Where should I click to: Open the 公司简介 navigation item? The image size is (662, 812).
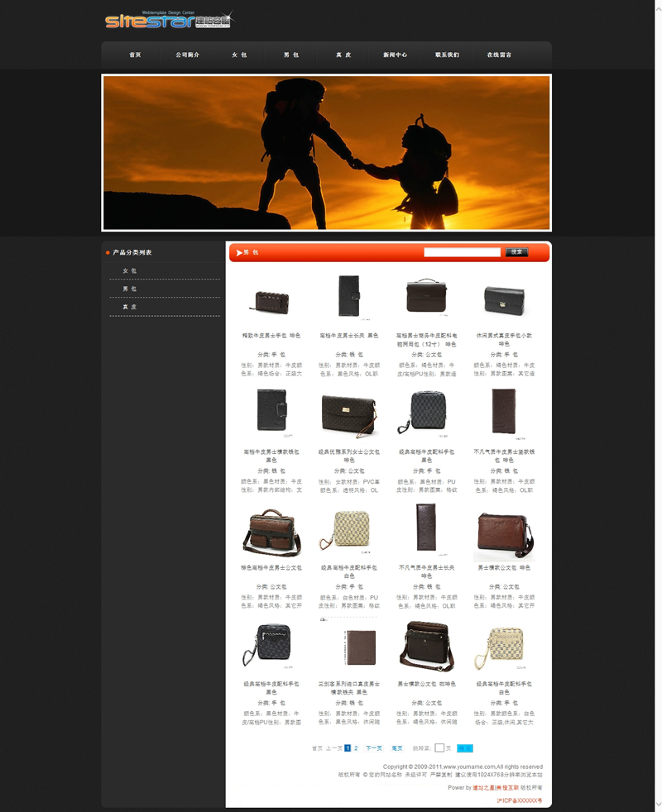point(187,55)
